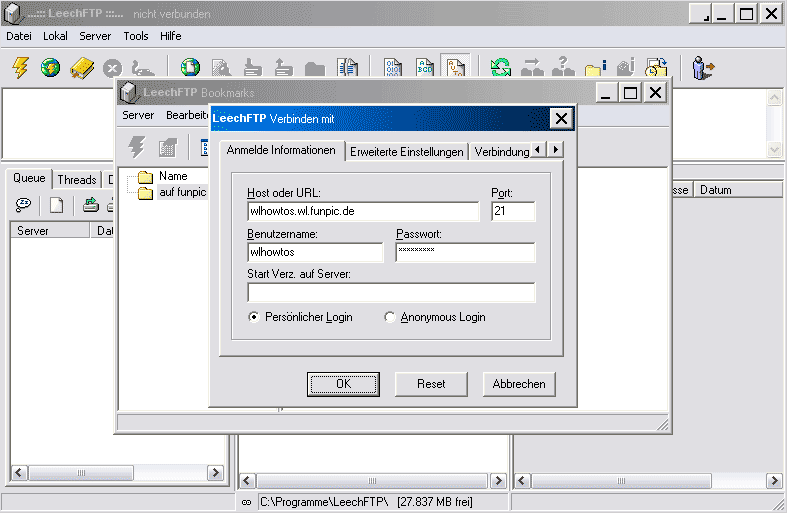Screen dimensions: 787x513
Task: Click the exit person with arrow icon
Action: tap(703, 68)
